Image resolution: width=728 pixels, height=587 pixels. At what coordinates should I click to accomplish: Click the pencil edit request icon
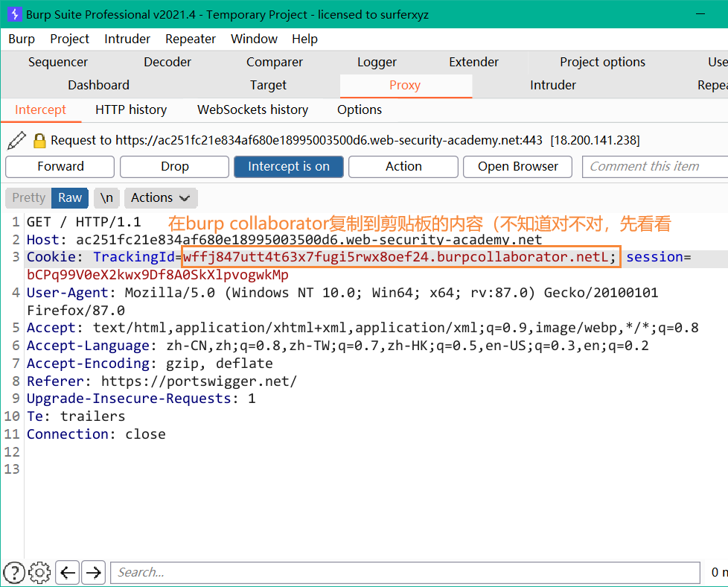coord(16,140)
